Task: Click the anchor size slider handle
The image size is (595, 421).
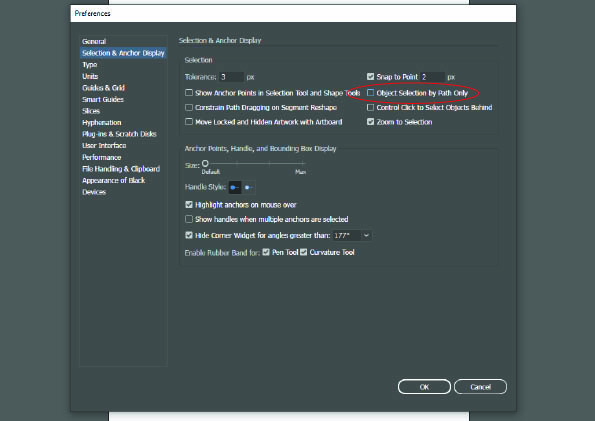Action: pos(205,164)
